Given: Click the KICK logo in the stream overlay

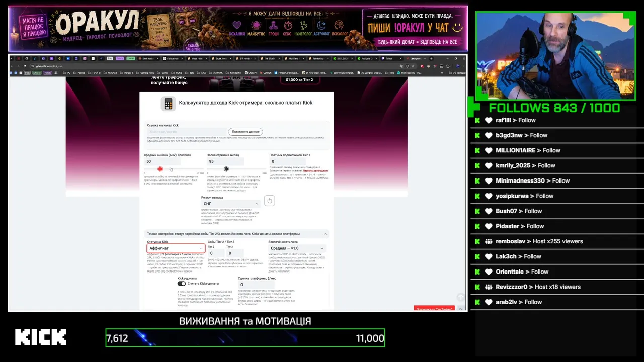Looking at the screenshot, I should [40, 337].
